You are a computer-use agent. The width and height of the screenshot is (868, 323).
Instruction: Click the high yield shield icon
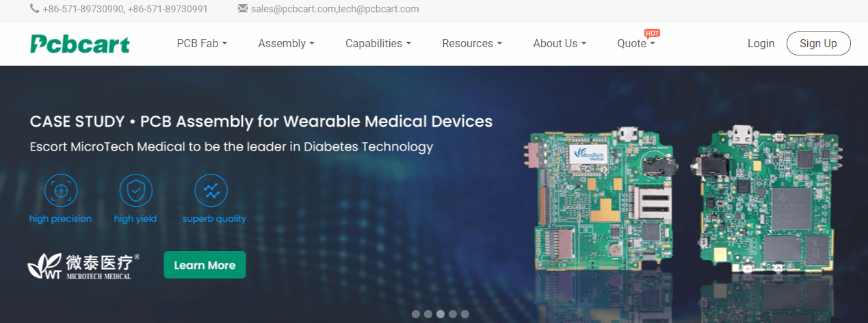(135, 191)
